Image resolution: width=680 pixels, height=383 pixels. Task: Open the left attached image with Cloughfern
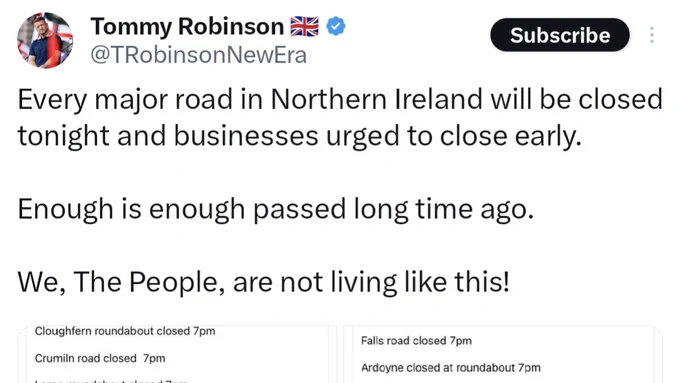tap(177, 354)
